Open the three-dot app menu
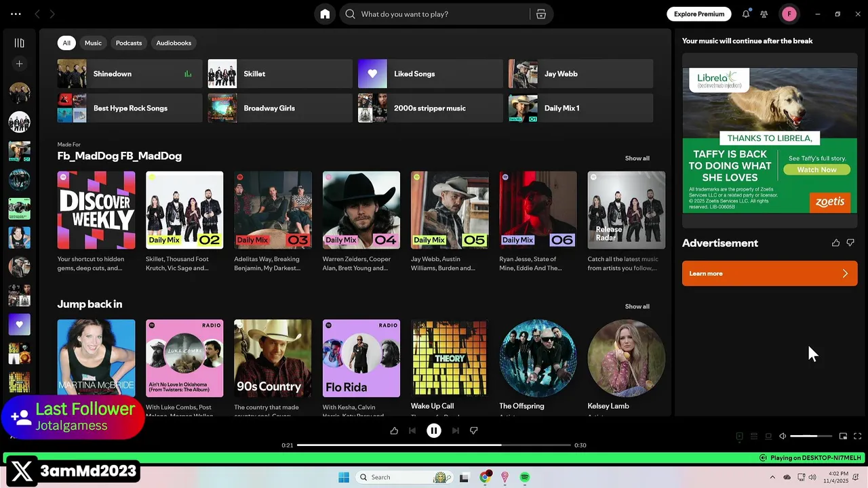 pyautogui.click(x=16, y=14)
